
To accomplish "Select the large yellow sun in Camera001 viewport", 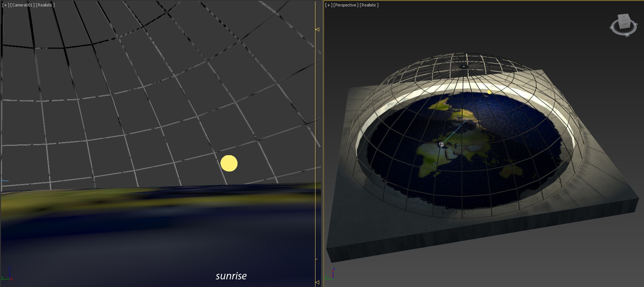I will click(x=229, y=163).
